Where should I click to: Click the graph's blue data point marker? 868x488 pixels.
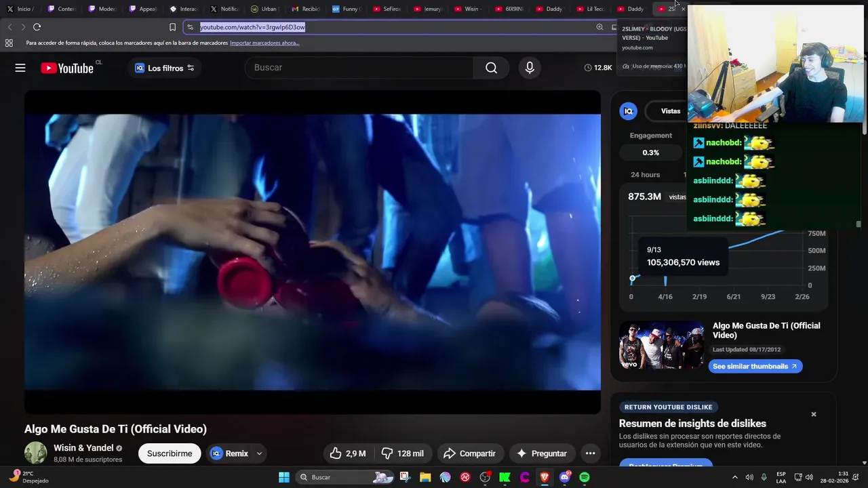[x=633, y=279]
